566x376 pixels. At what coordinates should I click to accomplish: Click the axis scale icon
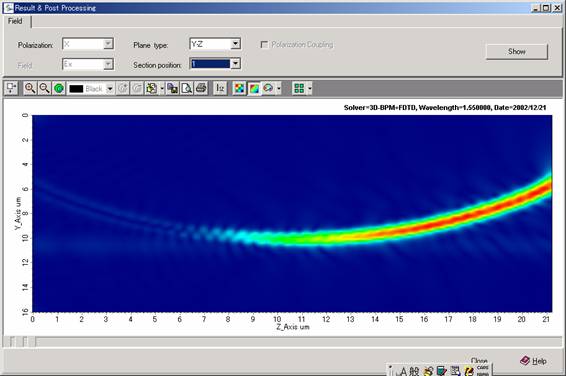pyautogui.click(x=220, y=88)
